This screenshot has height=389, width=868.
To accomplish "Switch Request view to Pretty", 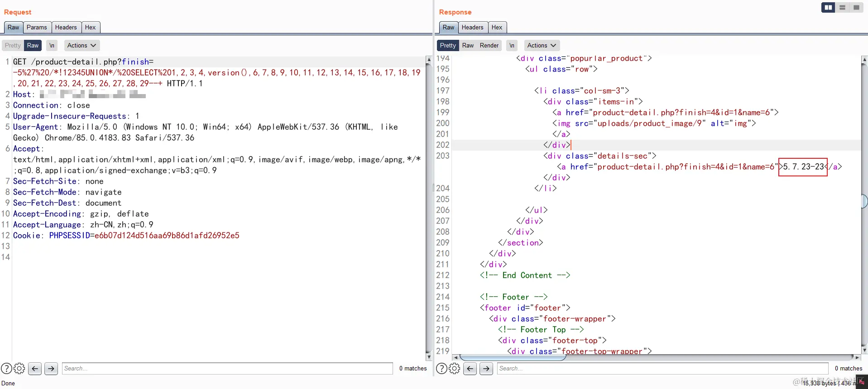I will pos(13,45).
